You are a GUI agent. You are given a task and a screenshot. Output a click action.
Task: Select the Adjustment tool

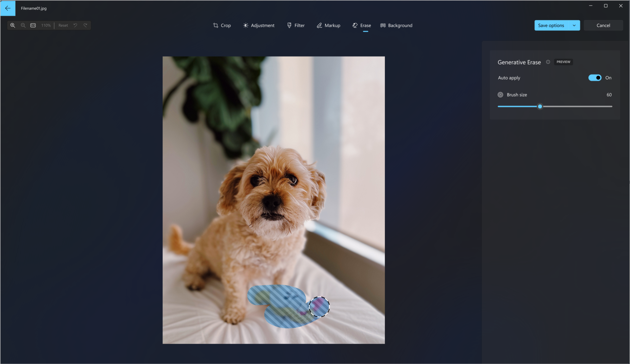(259, 25)
